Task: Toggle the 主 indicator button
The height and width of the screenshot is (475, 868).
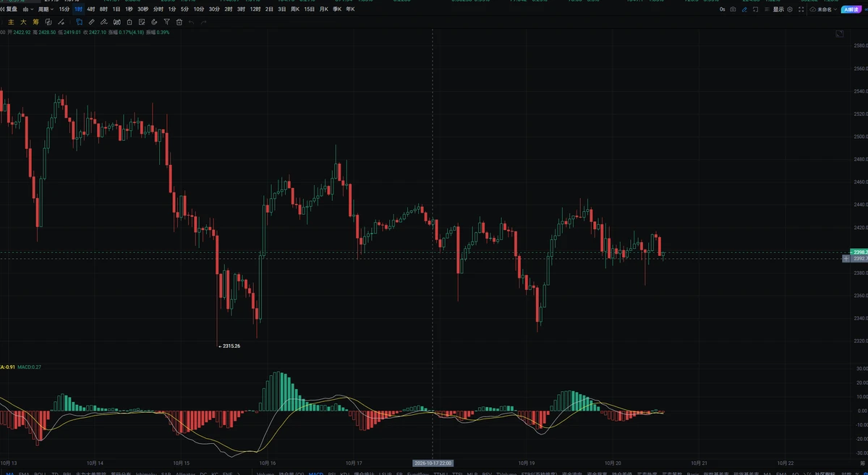Action: 11,22
